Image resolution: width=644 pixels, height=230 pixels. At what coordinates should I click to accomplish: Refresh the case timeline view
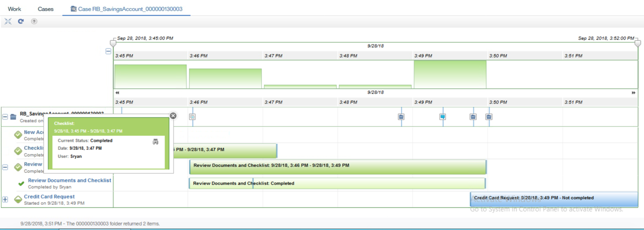point(21,21)
